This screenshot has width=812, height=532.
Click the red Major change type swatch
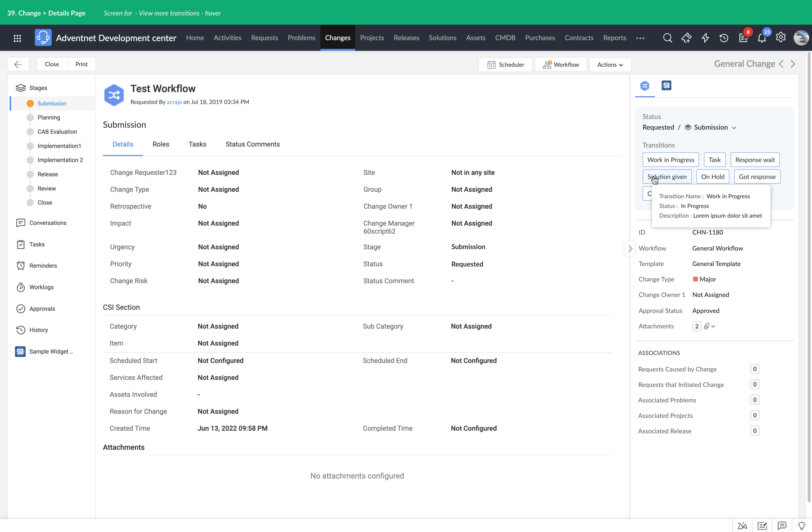pos(695,279)
